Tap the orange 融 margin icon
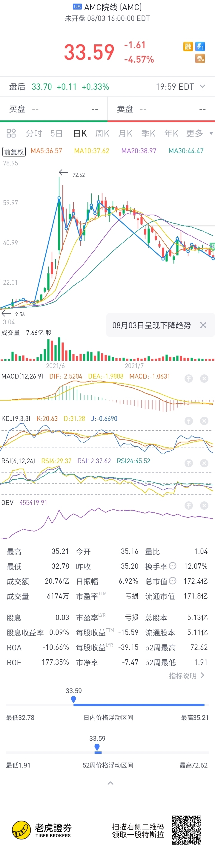Viewport: 215px width, 868px height. click(x=188, y=46)
